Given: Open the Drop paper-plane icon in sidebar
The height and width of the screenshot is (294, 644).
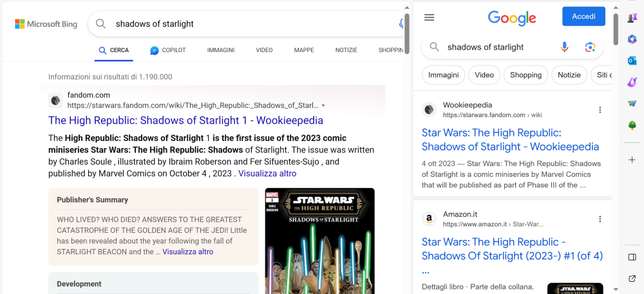Looking at the screenshot, I should coord(632,104).
